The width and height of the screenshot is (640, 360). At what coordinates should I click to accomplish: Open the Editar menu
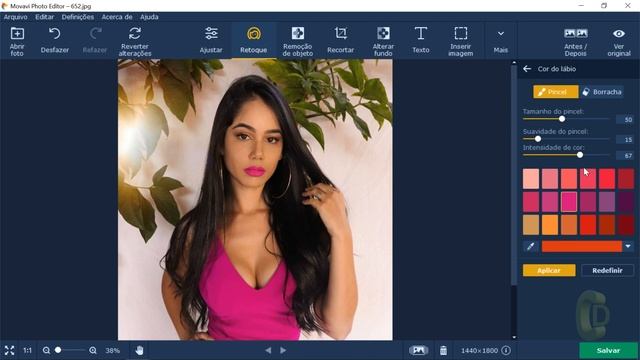pos(44,17)
